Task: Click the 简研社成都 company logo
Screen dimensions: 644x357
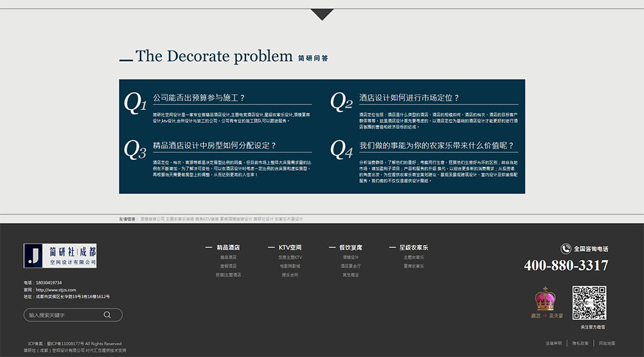Action: (x=60, y=256)
